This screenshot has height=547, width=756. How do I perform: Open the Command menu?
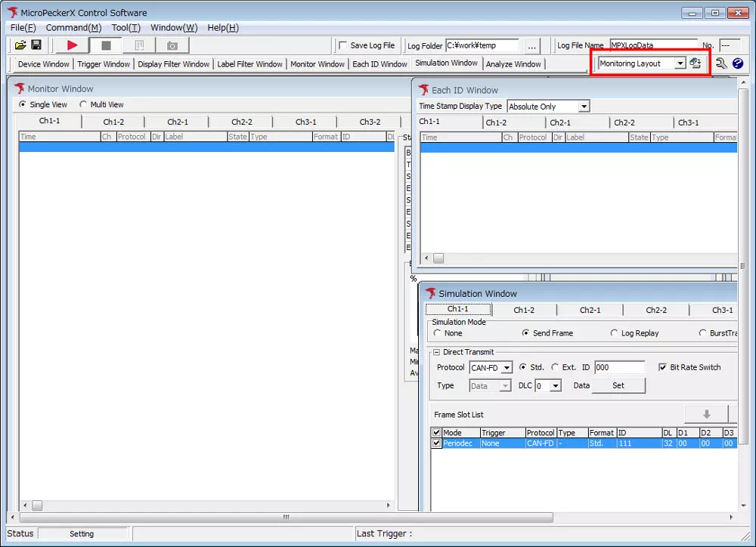tap(73, 28)
